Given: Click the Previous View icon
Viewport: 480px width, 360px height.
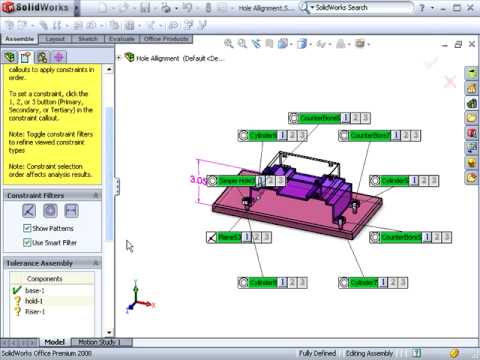Looking at the screenshot, I should (256, 44).
